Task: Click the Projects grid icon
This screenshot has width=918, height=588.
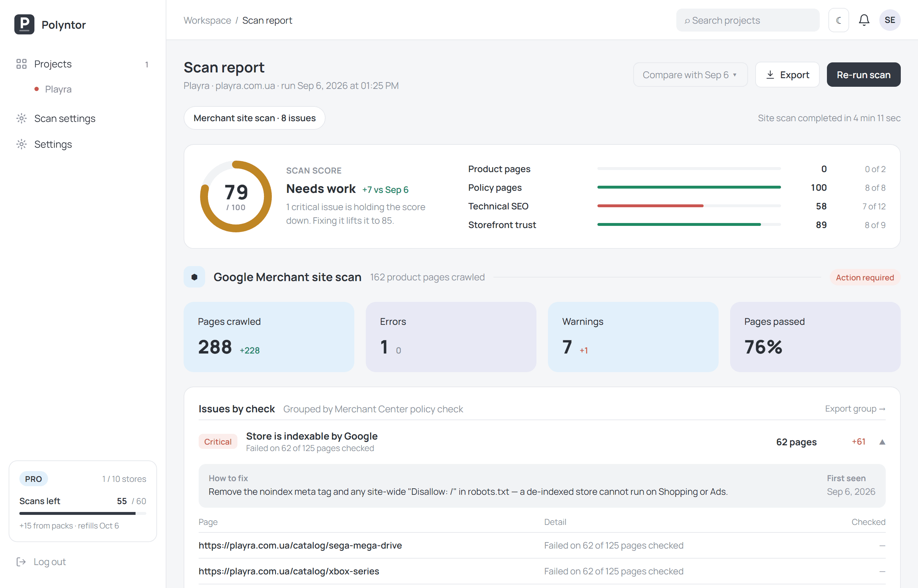Action: [x=22, y=64]
